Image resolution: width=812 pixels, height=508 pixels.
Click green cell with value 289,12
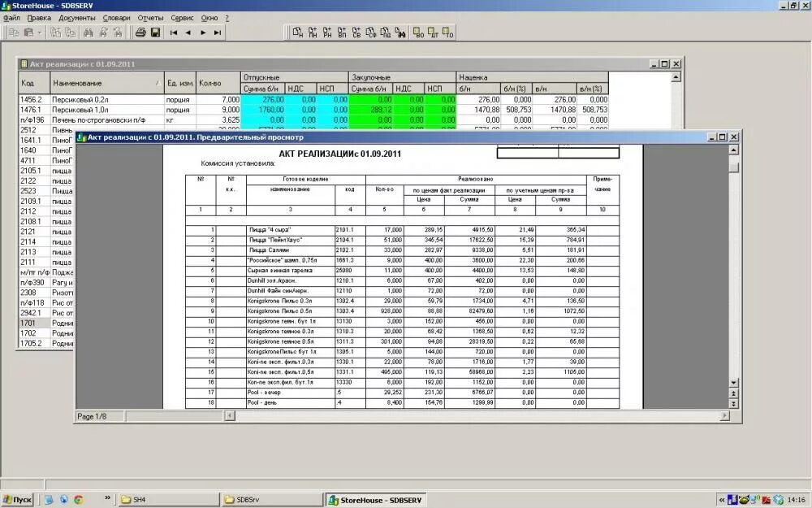point(371,110)
